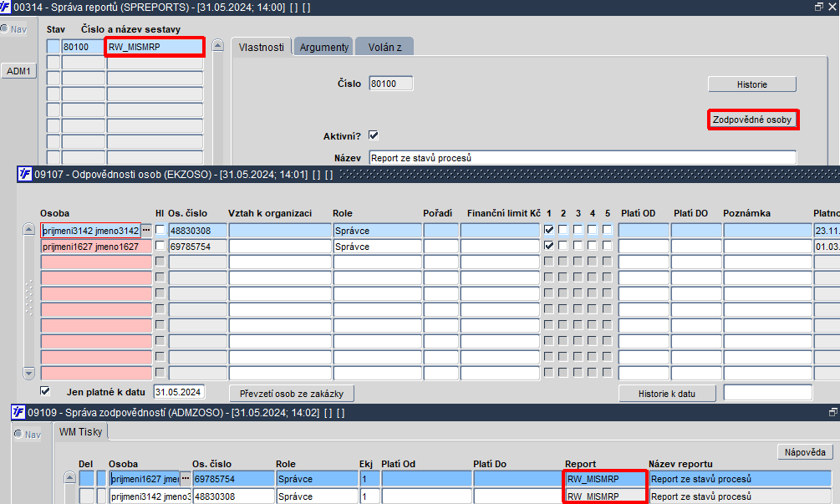
Task: Toggle the Aktivní? checkbox
Action: tap(374, 135)
